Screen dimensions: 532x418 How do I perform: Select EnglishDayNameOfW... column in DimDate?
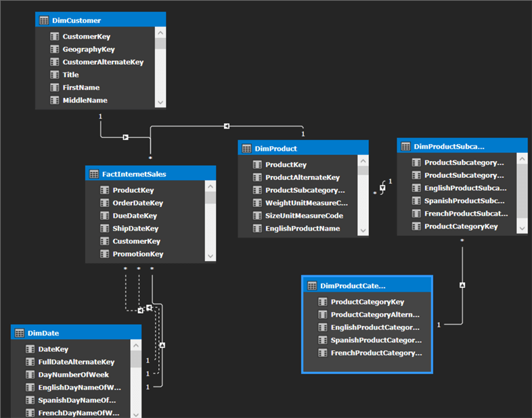[x=79, y=388]
